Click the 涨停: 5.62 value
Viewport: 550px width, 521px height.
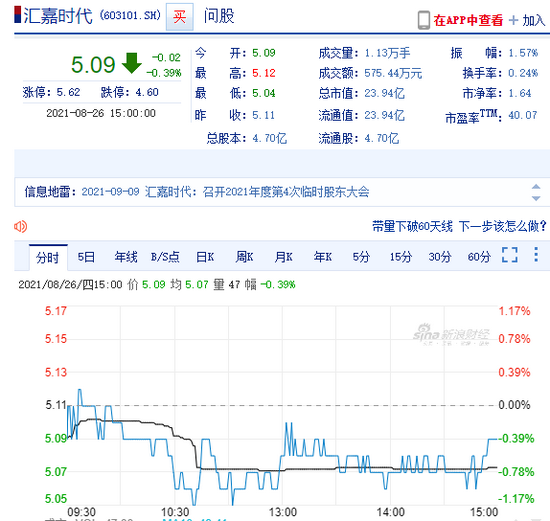pyautogui.click(x=68, y=92)
